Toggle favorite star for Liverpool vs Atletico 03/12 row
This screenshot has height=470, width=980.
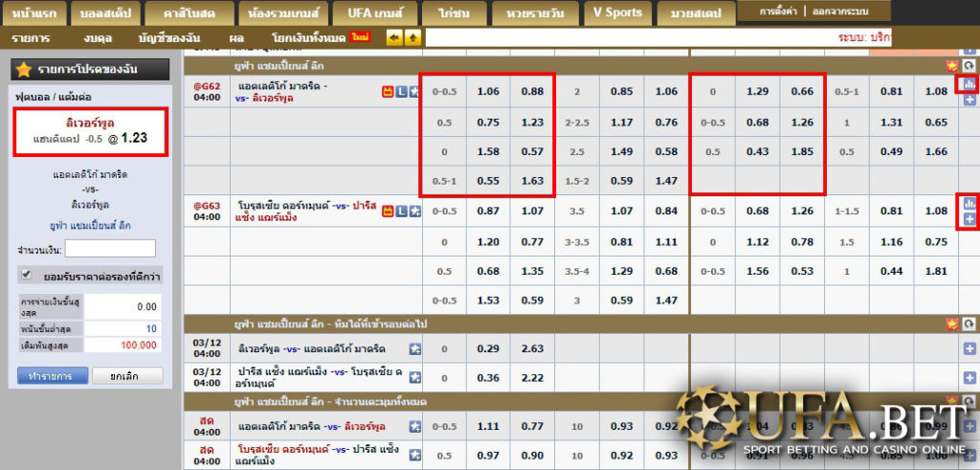pos(415,348)
